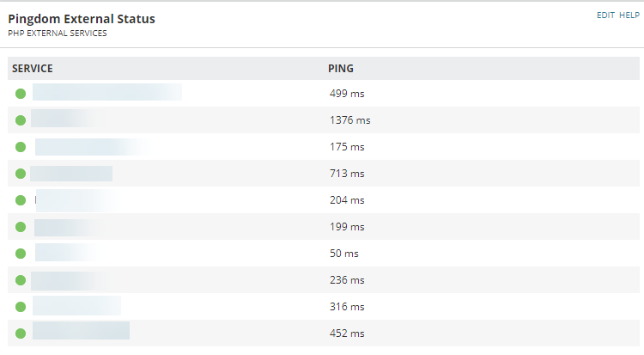Viewport: 644px width, 355px height.
Task: Open the blurred service name with 713 ms ping
Action: (x=71, y=174)
